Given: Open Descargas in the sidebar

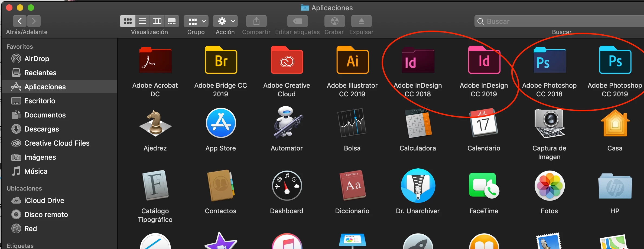Looking at the screenshot, I should coord(60,129).
